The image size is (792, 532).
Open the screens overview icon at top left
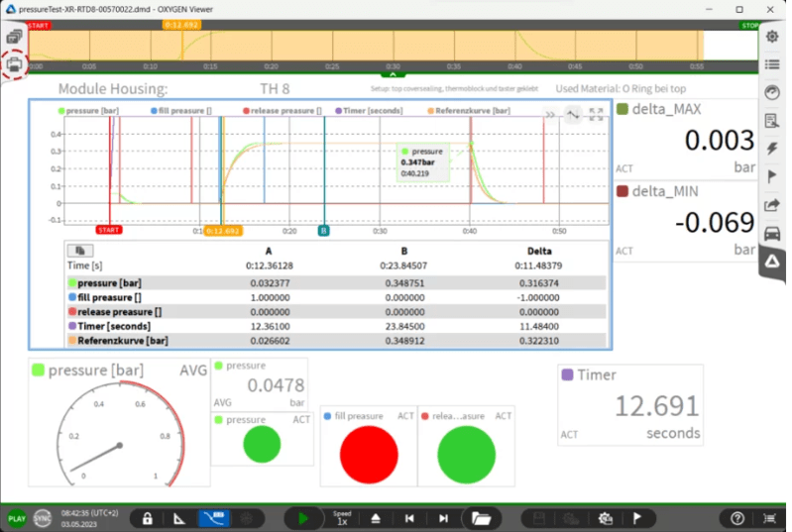[15, 38]
